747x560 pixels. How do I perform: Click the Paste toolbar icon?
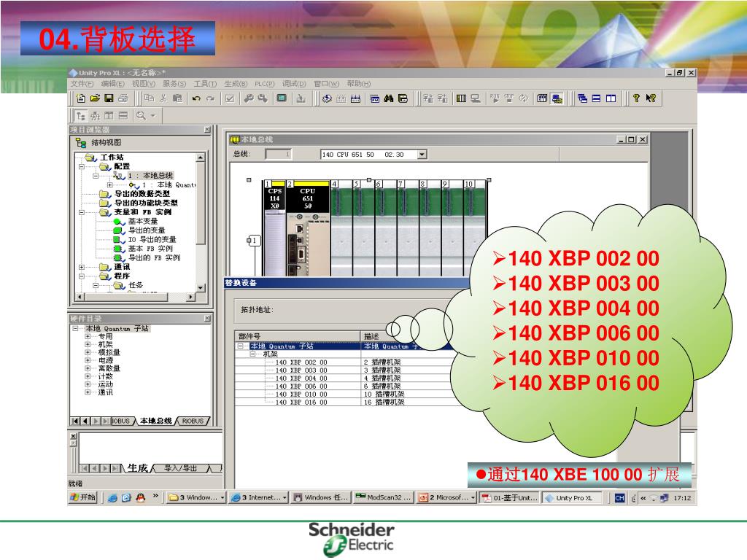click(178, 98)
